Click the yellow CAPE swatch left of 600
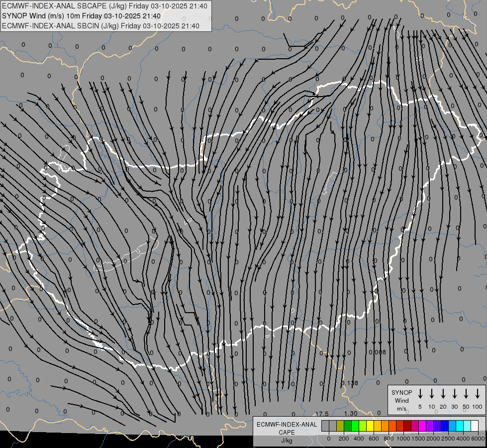Screen dimensions: 487x448 (370, 426)
